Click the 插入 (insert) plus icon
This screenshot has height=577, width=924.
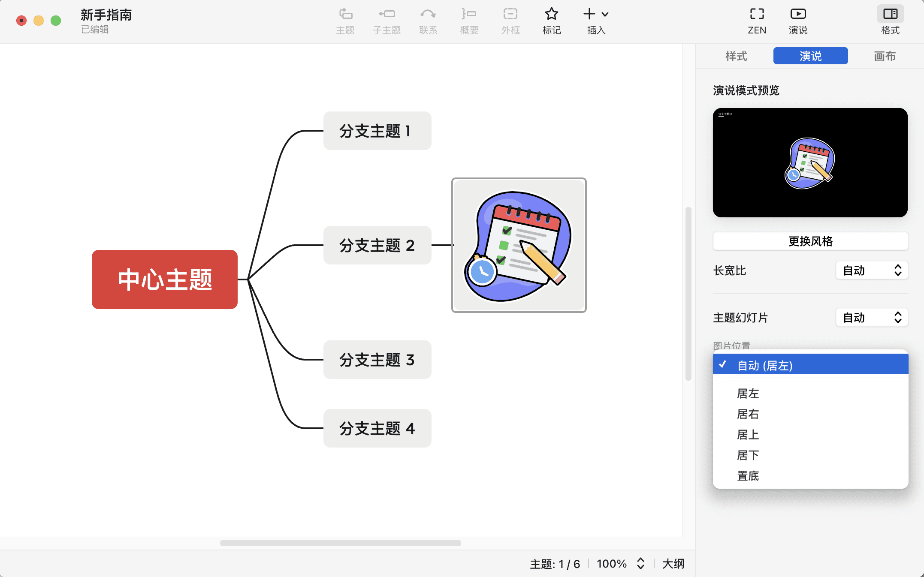pos(590,14)
